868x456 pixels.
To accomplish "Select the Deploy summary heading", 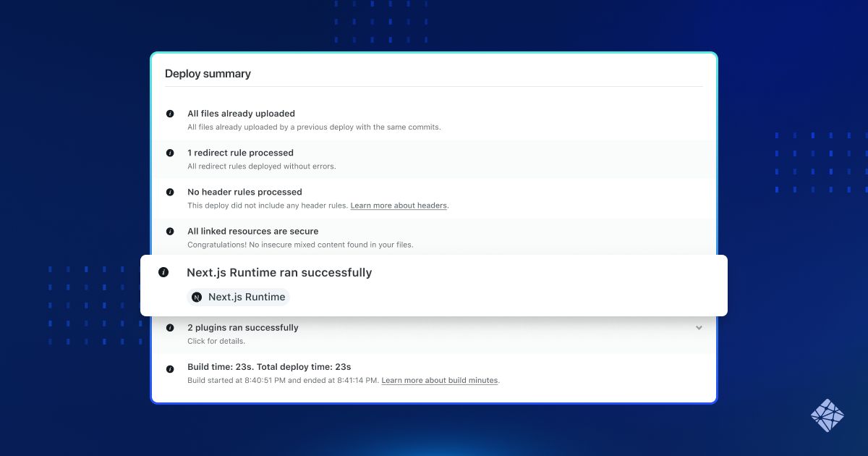I will click(208, 74).
